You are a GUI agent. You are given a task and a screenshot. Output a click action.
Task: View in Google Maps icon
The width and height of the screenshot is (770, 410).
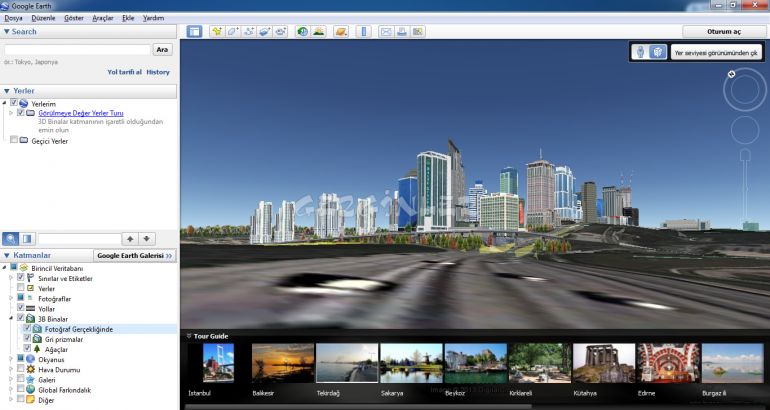tap(418, 32)
